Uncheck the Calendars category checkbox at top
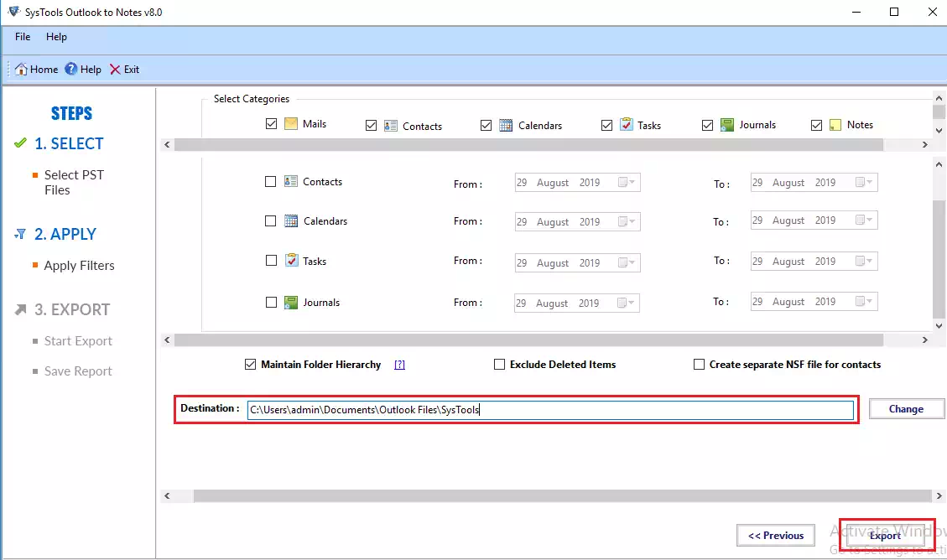 pyautogui.click(x=486, y=125)
